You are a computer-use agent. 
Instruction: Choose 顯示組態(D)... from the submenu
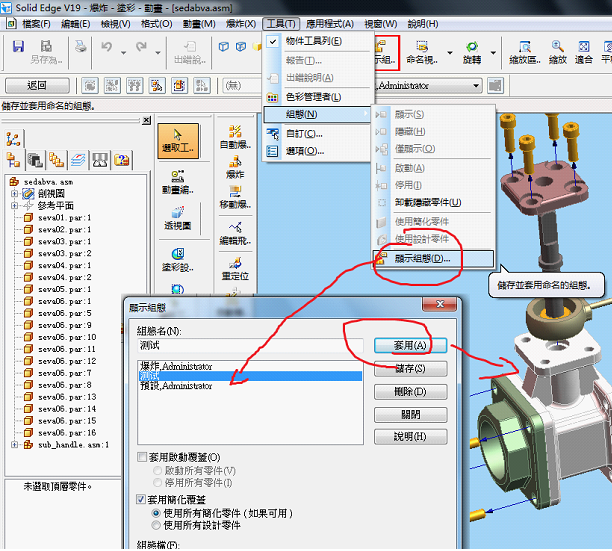click(433, 258)
